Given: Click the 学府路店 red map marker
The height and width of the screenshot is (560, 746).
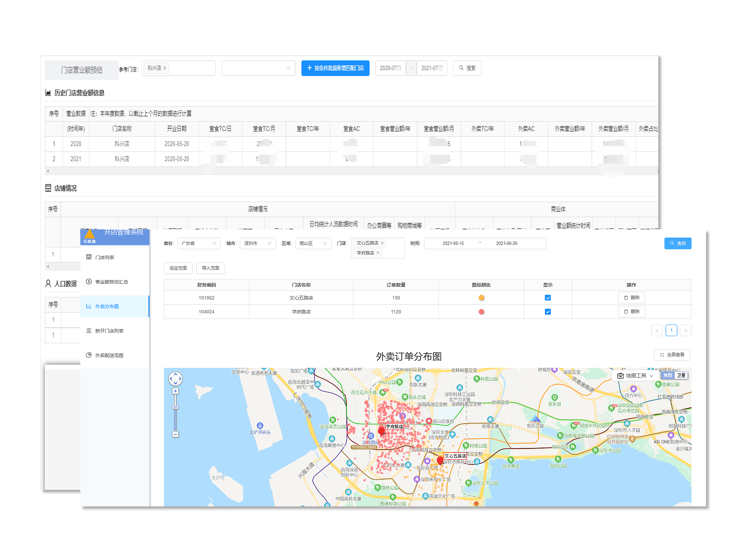Looking at the screenshot, I should click(x=381, y=431).
